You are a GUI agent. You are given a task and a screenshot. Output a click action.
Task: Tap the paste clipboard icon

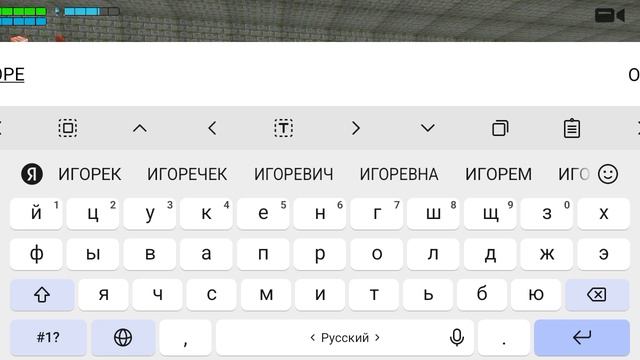pyautogui.click(x=571, y=128)
